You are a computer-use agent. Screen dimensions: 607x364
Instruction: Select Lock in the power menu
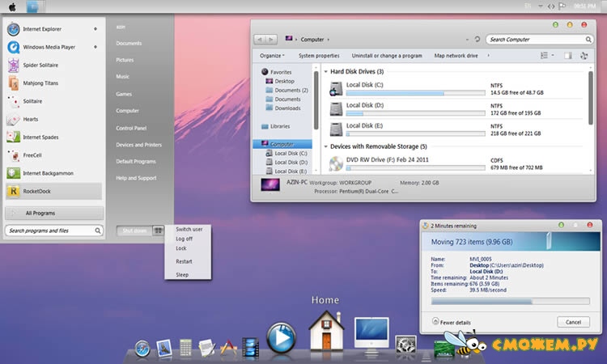tap(181, 248)
